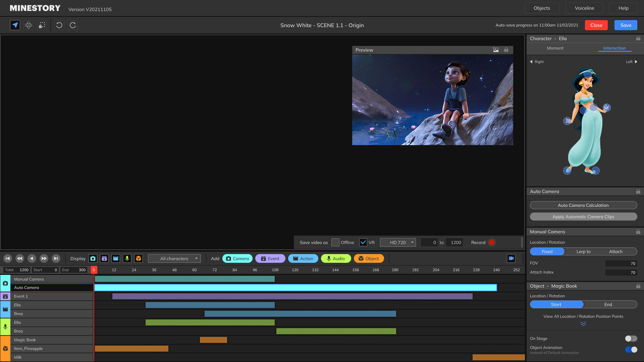Lock the Manual Camera panel
Image resolution: width=644 pixels, height=362 pixels.
click(x=638, y=232)
